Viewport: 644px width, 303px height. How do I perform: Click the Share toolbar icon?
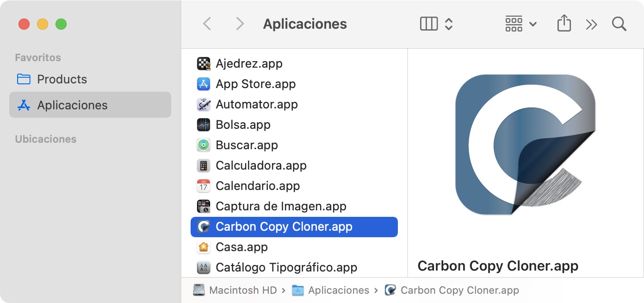(564, 23)
